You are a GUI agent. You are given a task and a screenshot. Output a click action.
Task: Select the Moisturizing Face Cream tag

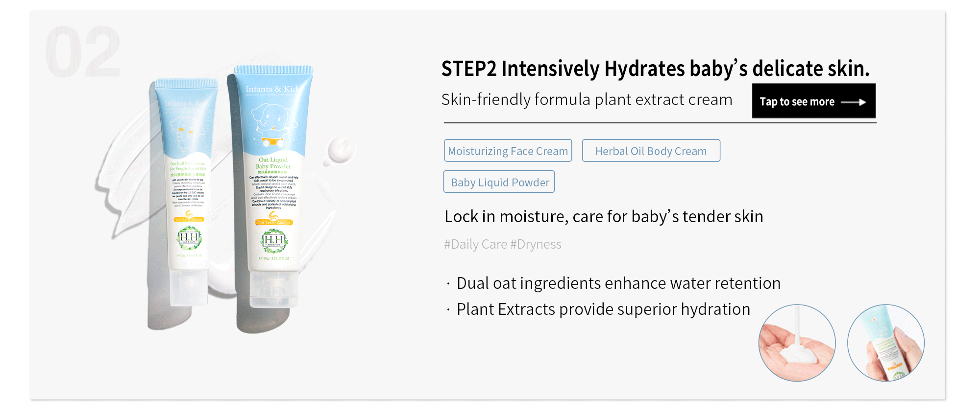(x=508, y=151)
